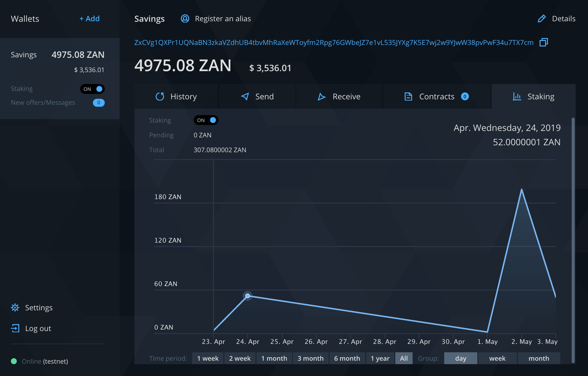This screenshot has width=588, height=376.
Task: Click the copy wallet address icon
Action: (544, 42)
